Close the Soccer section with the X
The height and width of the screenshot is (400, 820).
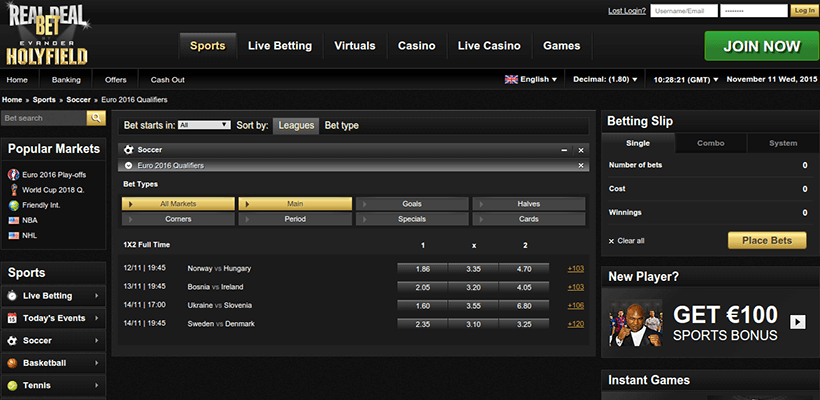click(580, 150)
